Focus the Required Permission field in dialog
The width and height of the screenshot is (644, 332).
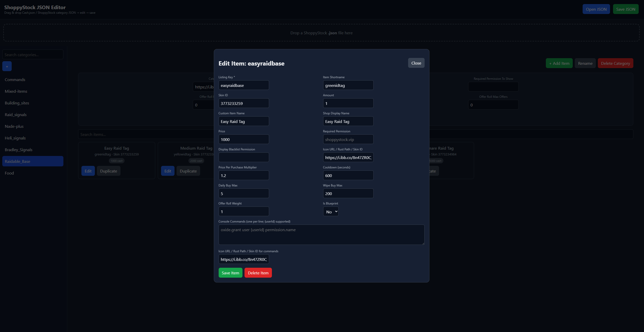[x=348, y=139]
